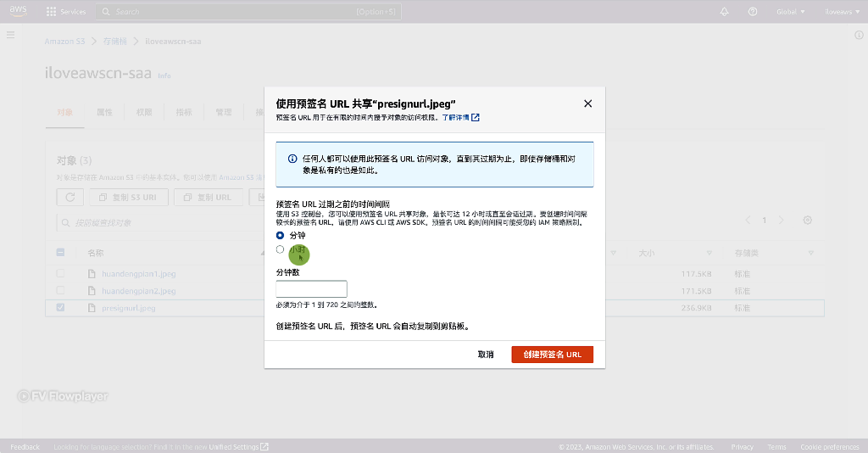Go to next page arrow
Viewport: 868px width, 453px height.
tap(781, 221)
